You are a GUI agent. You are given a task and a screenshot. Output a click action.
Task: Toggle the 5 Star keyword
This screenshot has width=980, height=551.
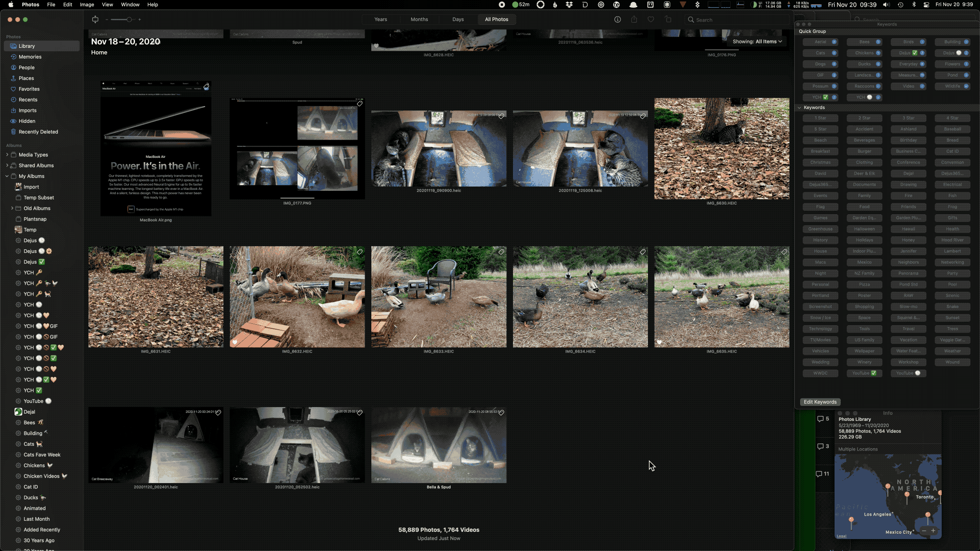820,129
